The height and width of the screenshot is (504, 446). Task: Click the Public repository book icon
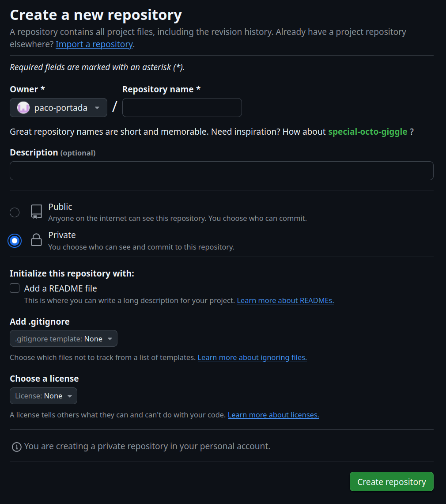click(x=36, y=212)
